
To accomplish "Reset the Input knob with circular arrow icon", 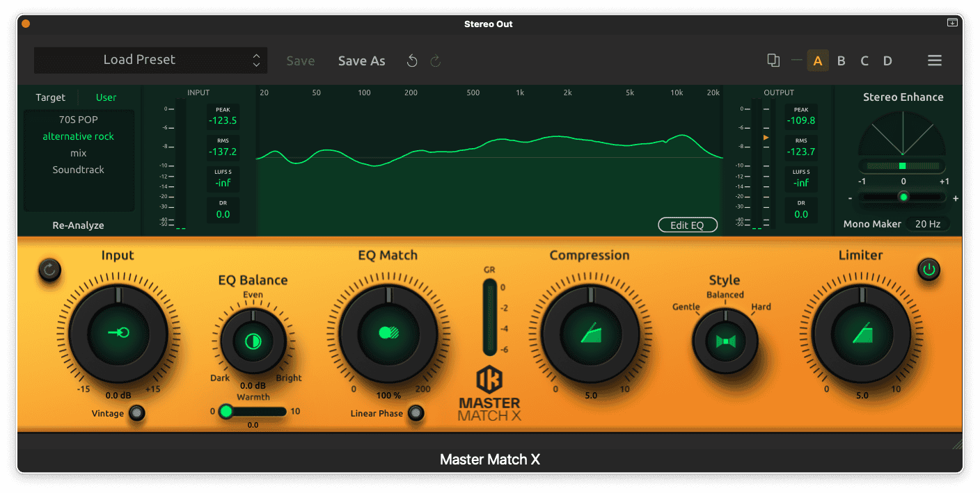I will coord(49,270).
